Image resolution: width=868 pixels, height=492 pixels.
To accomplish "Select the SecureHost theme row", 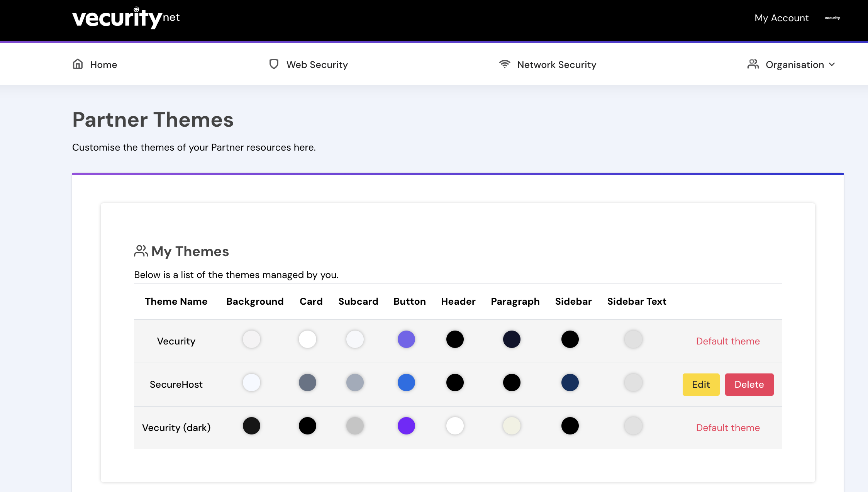I will 176,384.
